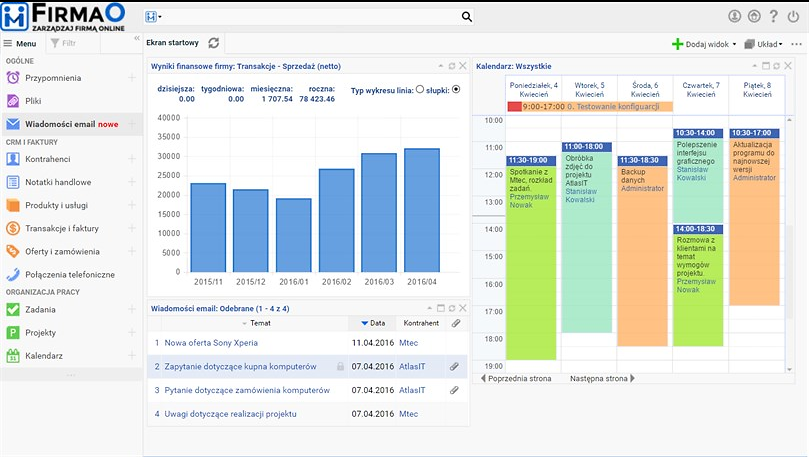
Task: Click the power logout icon
Action: click(x=794, y=17)
